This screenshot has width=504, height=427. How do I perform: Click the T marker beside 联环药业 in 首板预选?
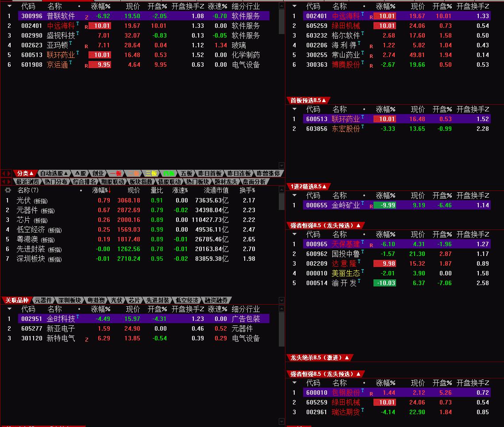[x=362, y=117]
